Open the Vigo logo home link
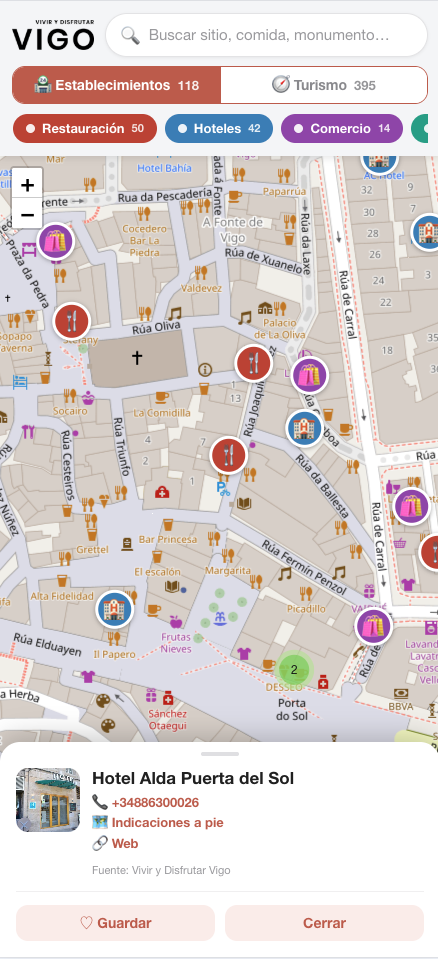438x959 pixels. [x=53, y=35]
